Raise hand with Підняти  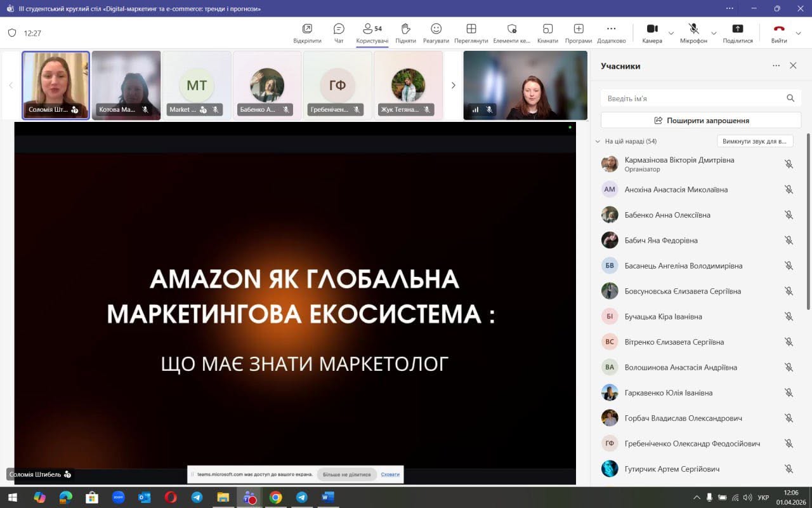tap(405, 33)
